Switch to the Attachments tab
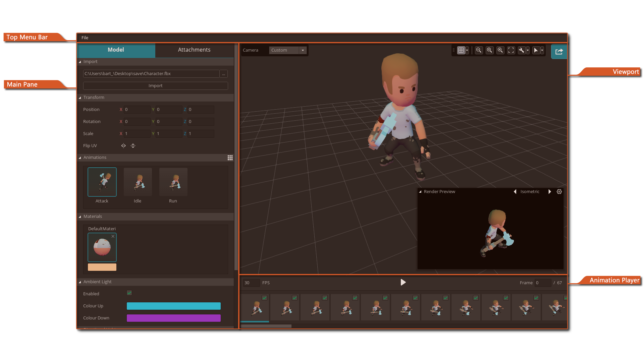This screenshot has height=362, width=644. (194, 50)
